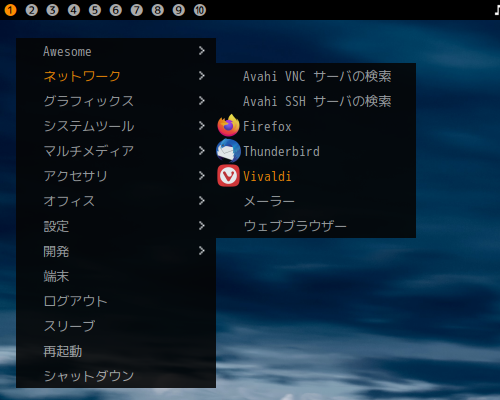Screen dimensions: 500x400
Task: Launch Firefox from the network submenu
Action: [x=316, y=126]
